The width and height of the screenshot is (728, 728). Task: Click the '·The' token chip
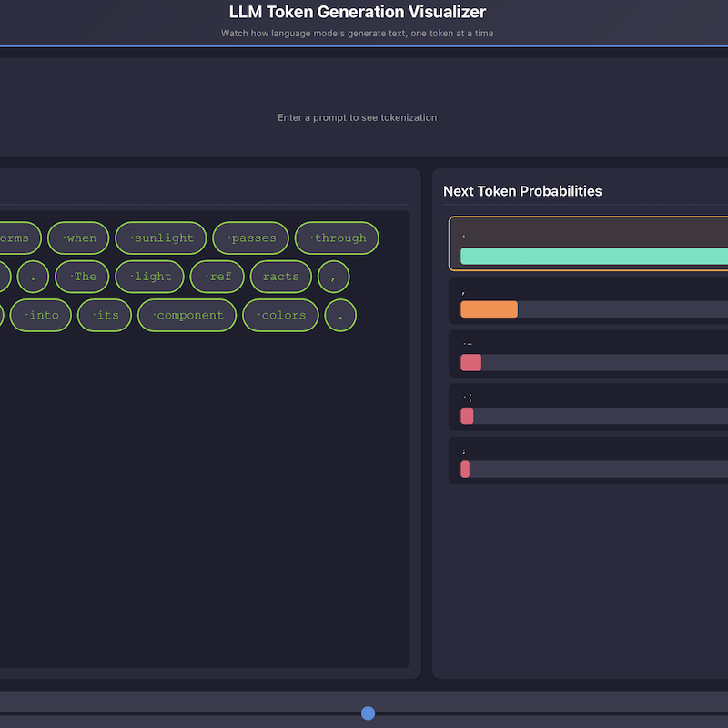coord(82,277)
